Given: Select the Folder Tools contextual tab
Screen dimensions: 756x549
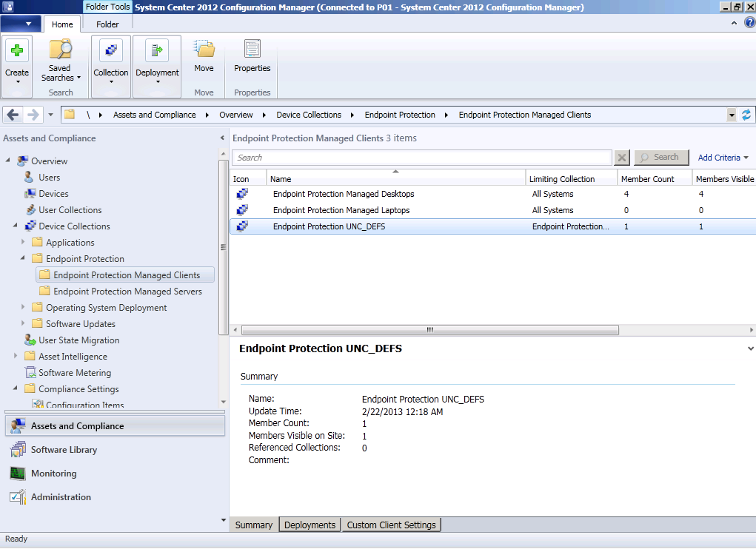Looking at the screenshot, I should (x=107, y=7).
